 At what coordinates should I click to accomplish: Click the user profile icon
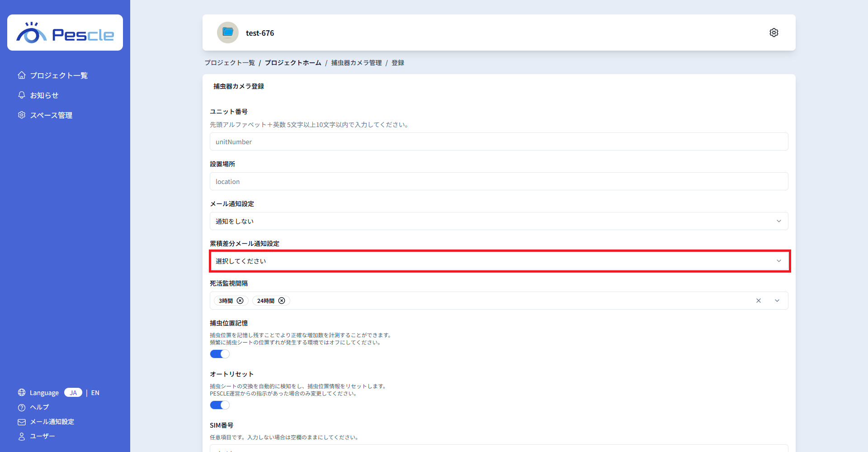[22, 436]
